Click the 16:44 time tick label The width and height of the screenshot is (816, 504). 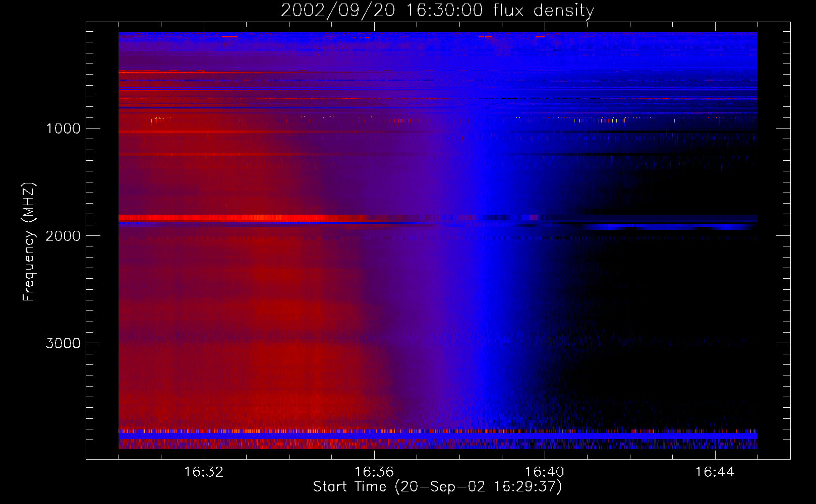715,472
